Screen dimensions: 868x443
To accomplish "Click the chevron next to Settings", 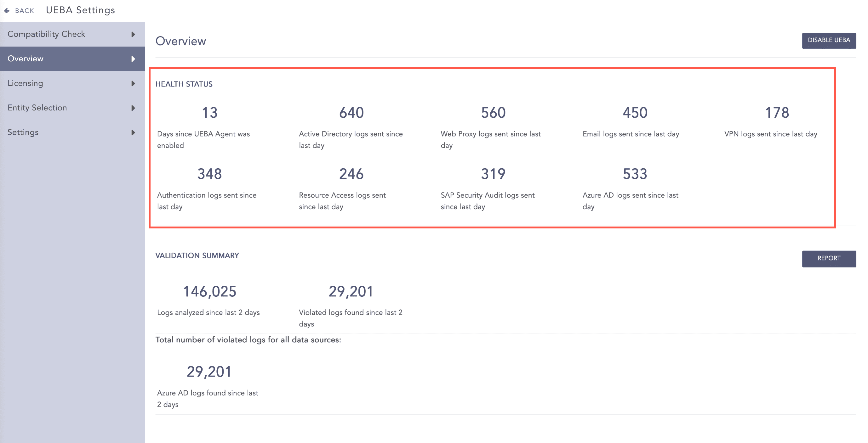I will click(133, 132).
